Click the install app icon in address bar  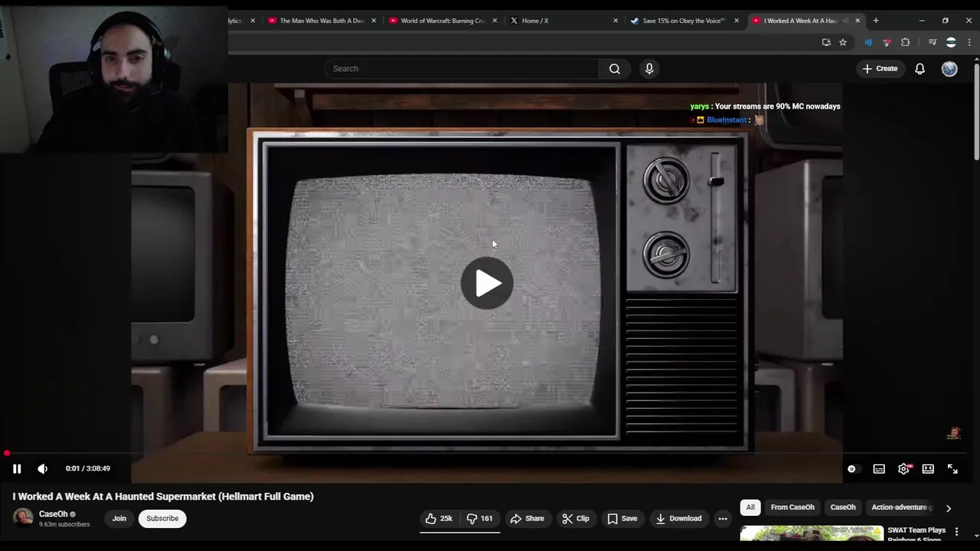[826, 42]
